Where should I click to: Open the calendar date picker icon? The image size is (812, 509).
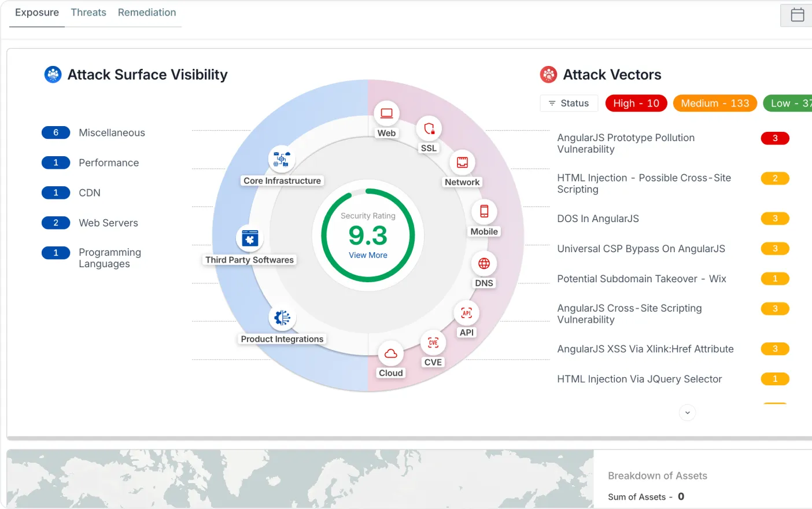pyautogui.click(x=797, y=15)
